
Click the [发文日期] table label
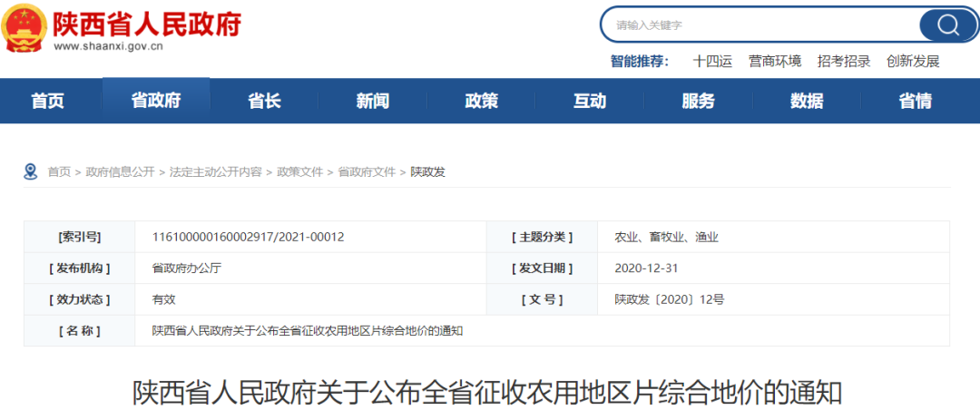542,268
